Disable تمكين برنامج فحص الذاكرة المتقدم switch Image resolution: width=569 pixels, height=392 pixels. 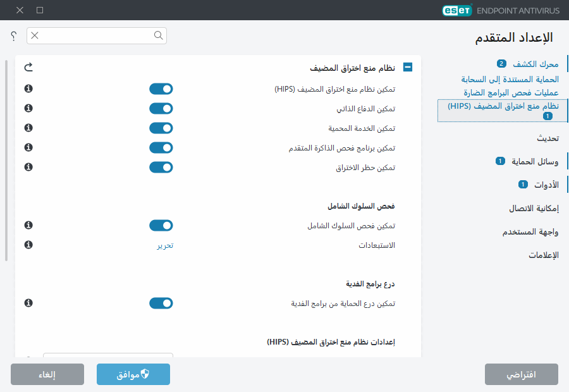(x=161, y=148)
